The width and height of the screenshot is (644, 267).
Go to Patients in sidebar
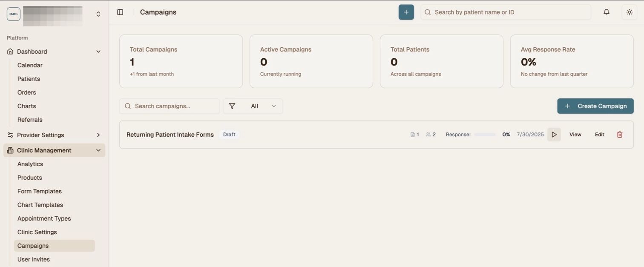[29, 79]
